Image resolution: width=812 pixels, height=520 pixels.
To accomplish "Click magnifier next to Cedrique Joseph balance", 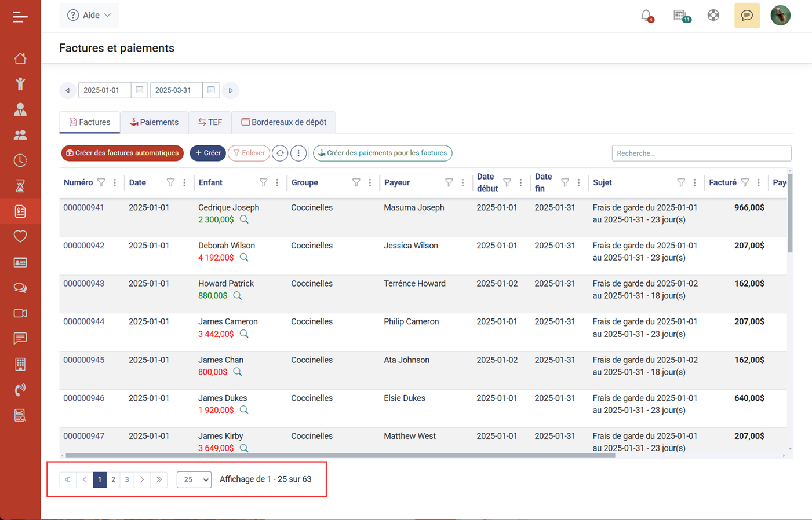I will coord(244,219).
